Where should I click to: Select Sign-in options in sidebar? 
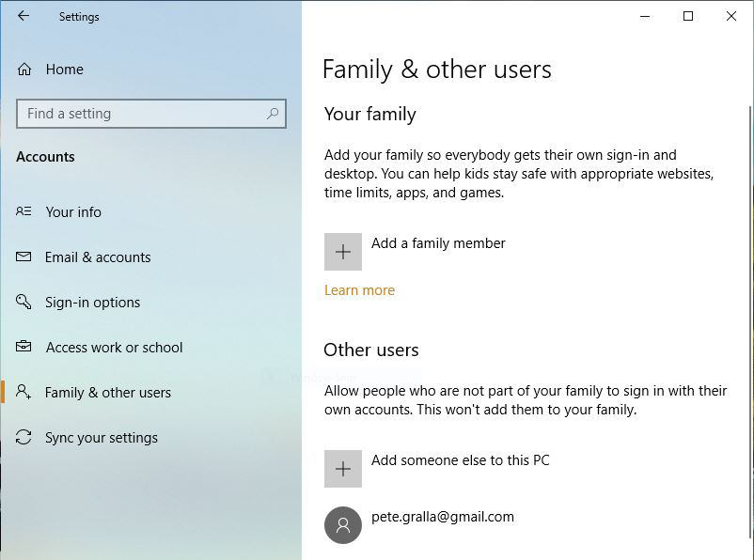click(93, 303)
